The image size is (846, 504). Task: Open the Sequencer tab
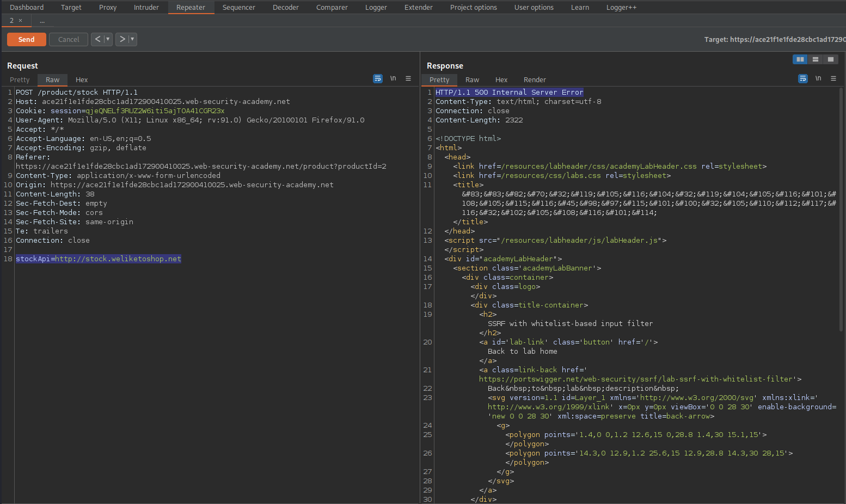pyautogui.click(x=239, y=7)
